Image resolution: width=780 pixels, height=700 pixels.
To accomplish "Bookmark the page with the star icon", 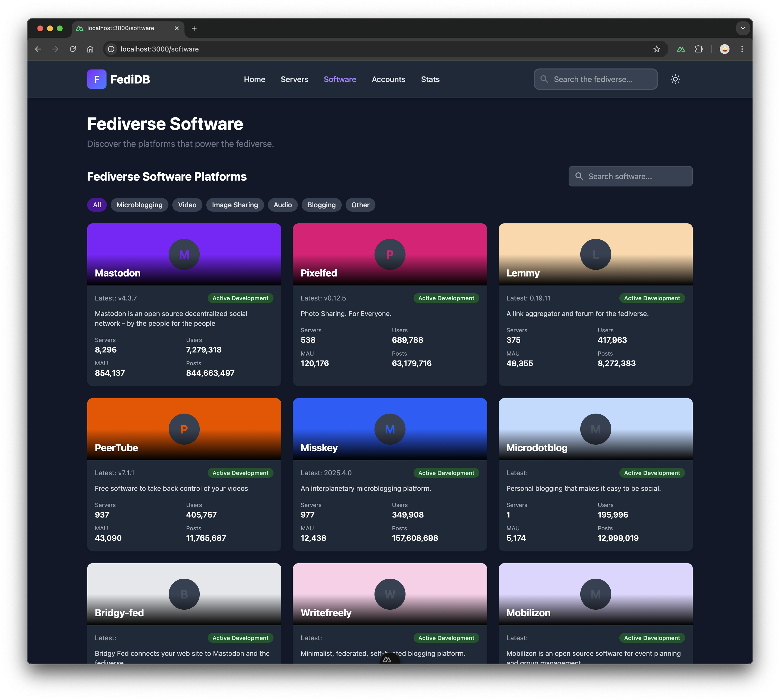I will 657,49.
